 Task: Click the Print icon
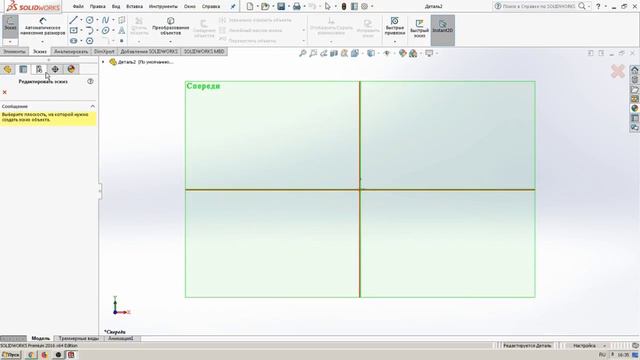point(297,6)
